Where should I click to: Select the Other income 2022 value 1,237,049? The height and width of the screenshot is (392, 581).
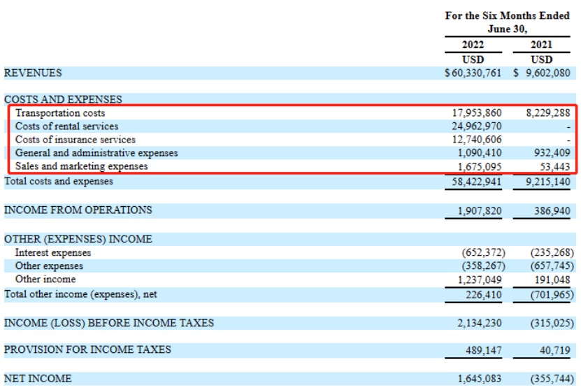pos(480,280)
